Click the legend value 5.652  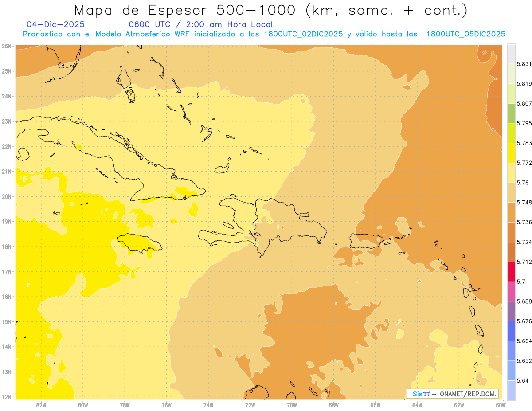click(x=525, y=361)
